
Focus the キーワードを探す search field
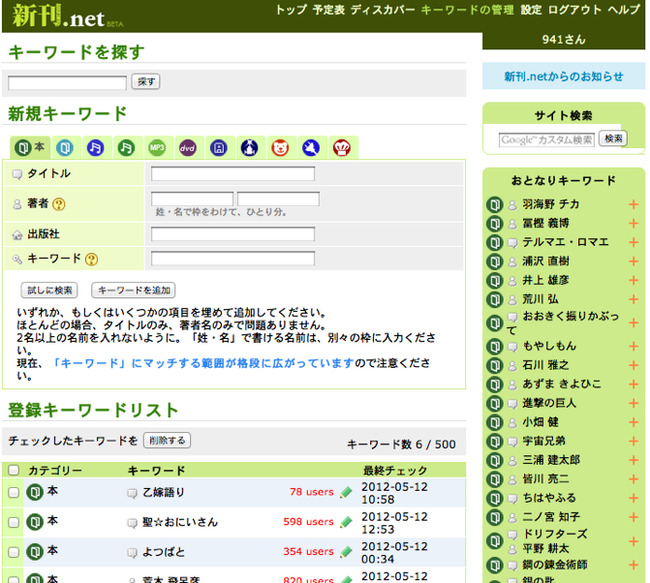tap(67, 83)
